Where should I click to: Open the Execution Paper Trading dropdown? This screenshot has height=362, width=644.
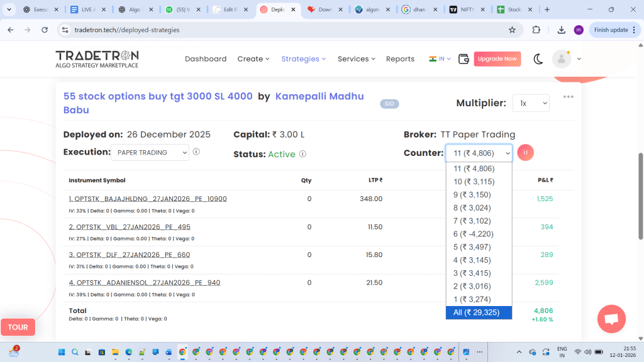150,152
